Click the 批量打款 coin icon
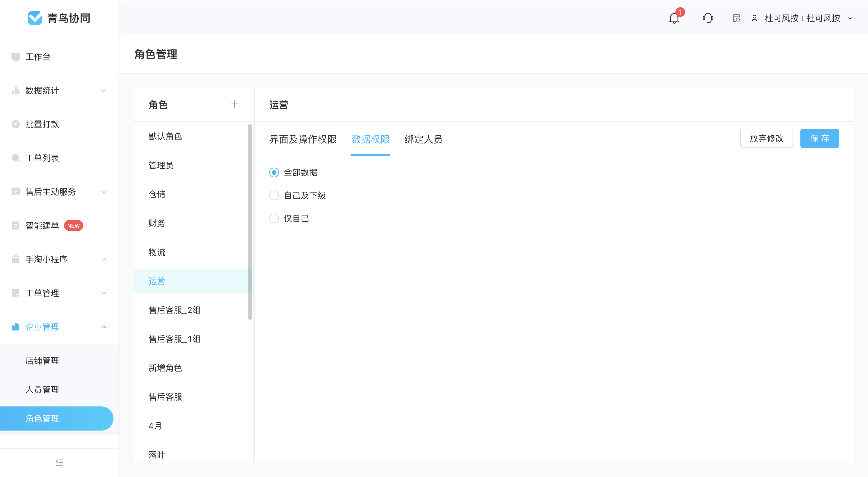This screenshot has width=868, height=477. coord(15,124)
